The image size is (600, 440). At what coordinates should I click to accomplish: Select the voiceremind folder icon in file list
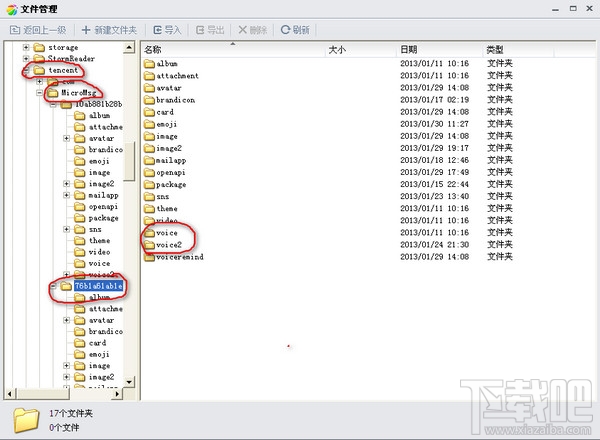[x=149, y=257]
